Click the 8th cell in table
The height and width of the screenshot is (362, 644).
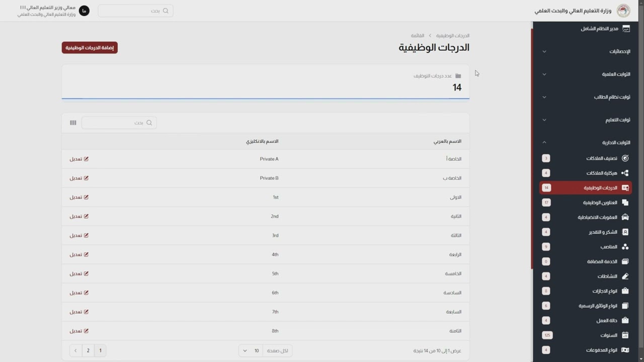275,331
